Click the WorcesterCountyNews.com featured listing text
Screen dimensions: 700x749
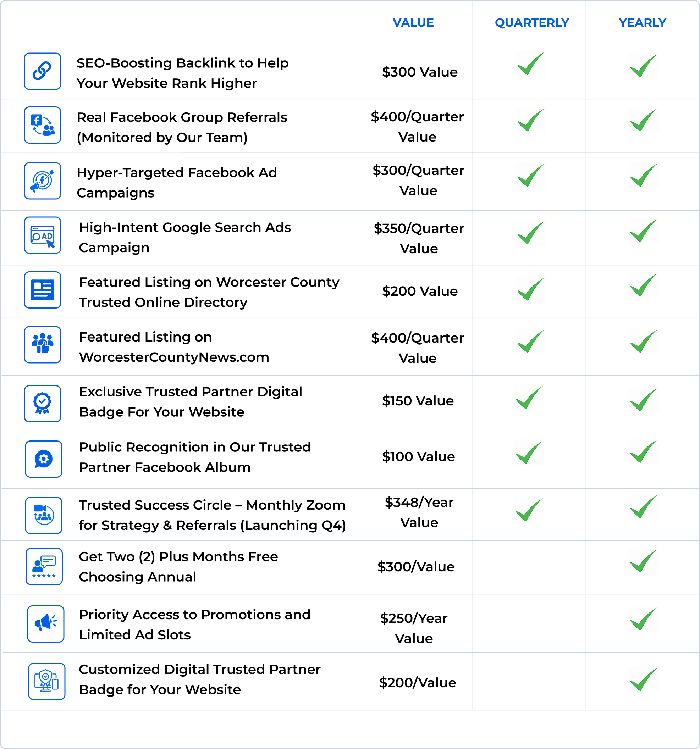click(174, 347)
